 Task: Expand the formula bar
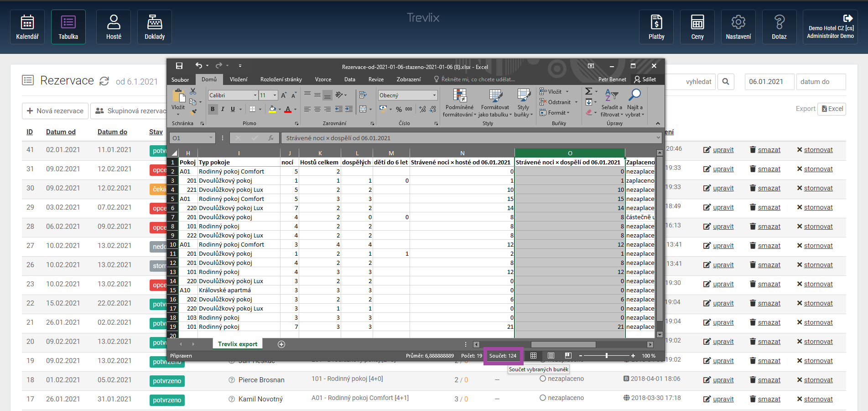coord(658,138)
